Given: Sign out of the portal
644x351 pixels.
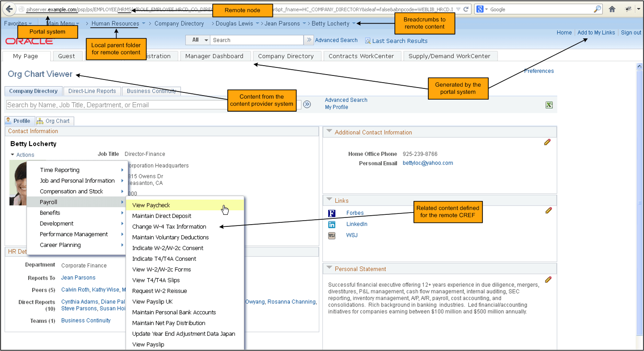Looking at the screenshot, I should [x=631, y=32].
